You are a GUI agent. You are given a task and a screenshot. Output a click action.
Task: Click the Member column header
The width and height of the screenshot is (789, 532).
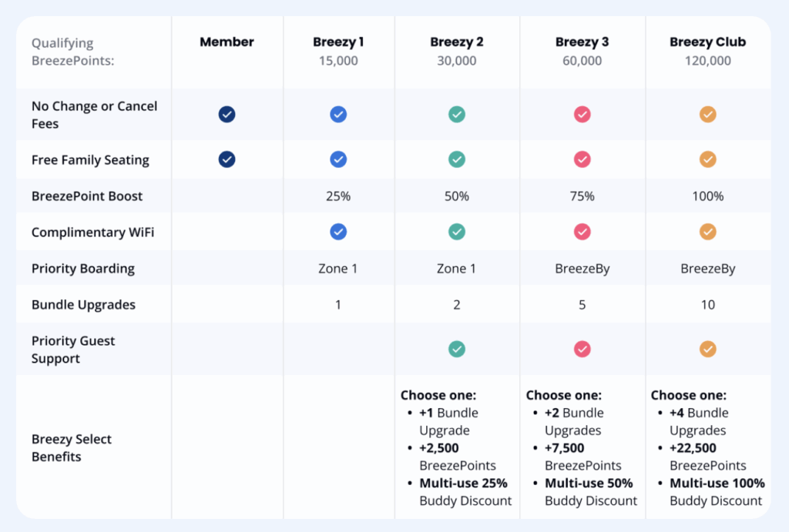point(227,42)
